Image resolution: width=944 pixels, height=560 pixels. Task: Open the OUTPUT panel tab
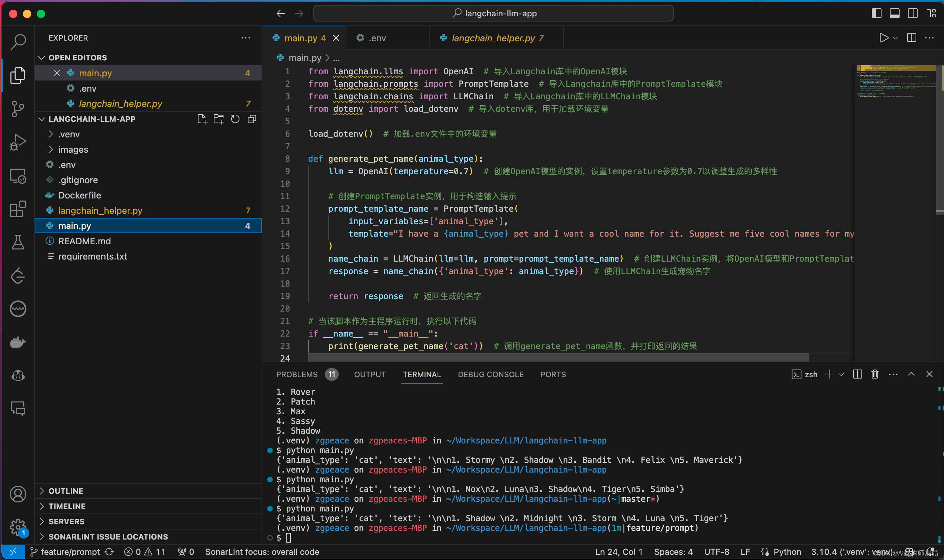coord(370,374)
